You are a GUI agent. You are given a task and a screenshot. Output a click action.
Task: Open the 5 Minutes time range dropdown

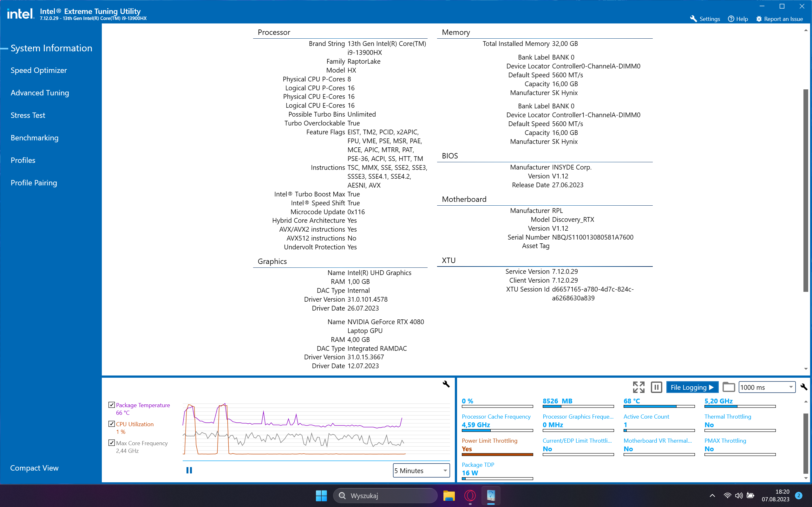(421, 471)
